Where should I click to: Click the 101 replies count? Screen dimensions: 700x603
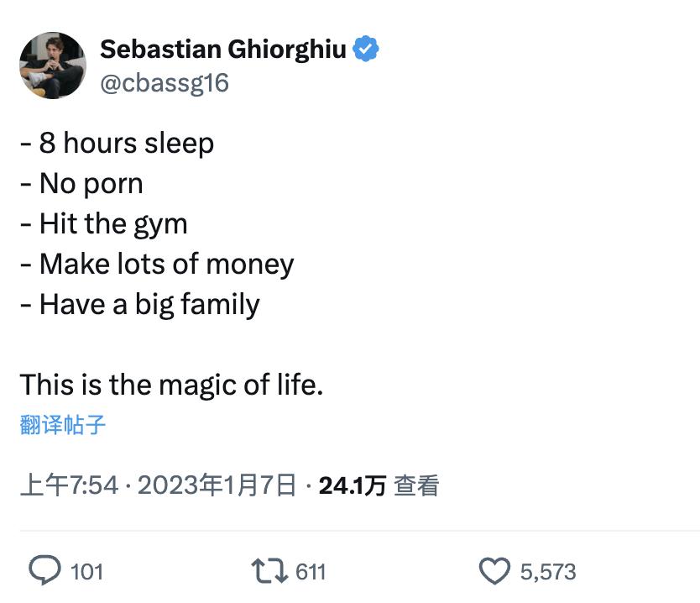86,572
